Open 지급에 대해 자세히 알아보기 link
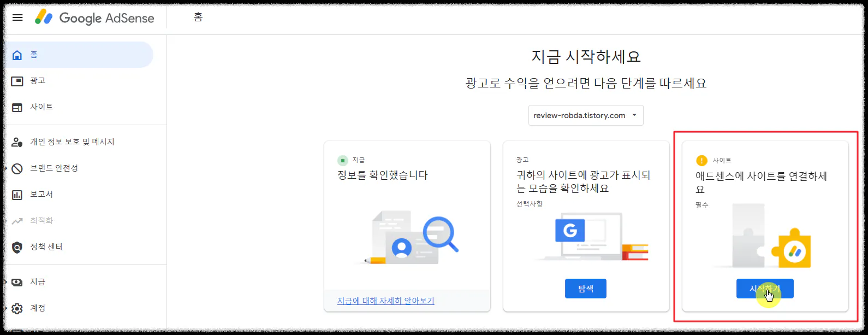868x335 pixels. tap(385, 301)
